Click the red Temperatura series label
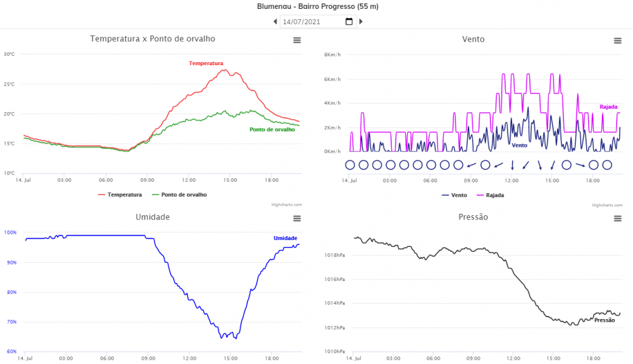Screen dimensions: 633x364 pos(206,63)
